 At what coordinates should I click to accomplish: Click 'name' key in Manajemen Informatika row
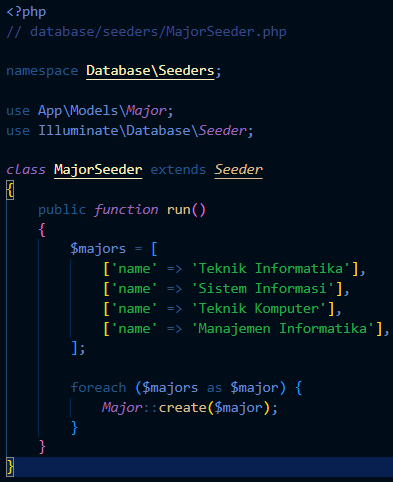(x=134, y=329)
